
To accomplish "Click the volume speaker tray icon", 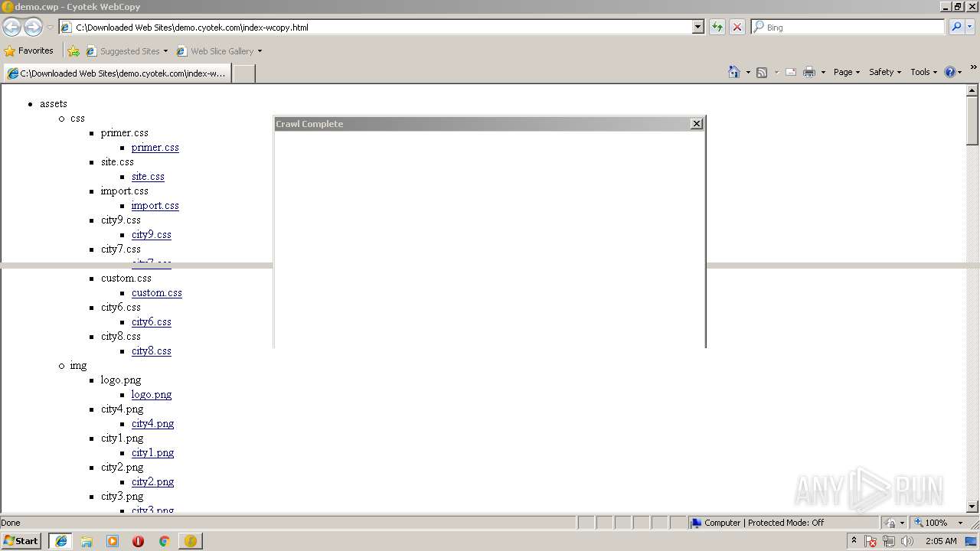I will pyautogui.click(x=907, y=541).
